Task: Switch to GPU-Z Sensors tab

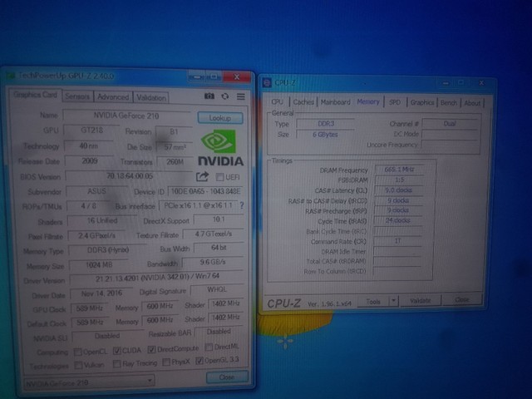Action: click(77, 96)
